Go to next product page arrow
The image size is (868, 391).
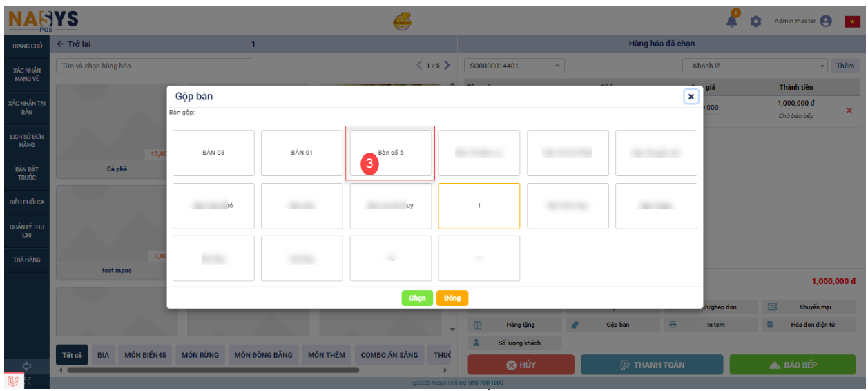(447, 66)
